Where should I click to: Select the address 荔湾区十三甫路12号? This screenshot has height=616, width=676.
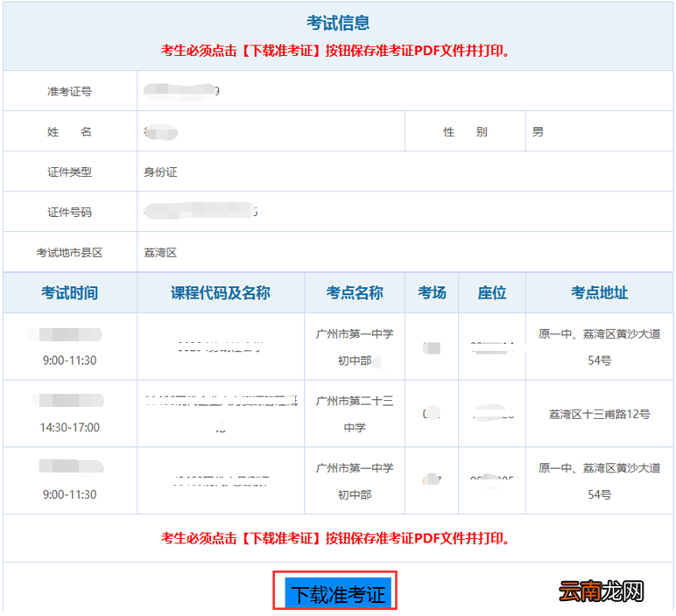[599, 414]
